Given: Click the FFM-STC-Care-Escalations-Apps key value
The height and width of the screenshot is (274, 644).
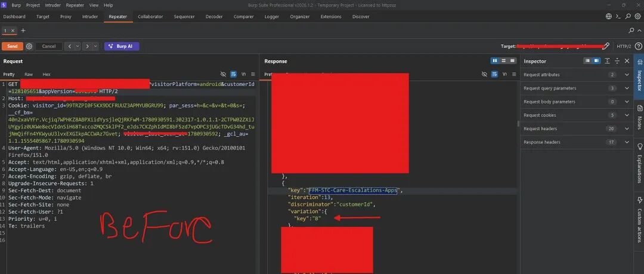Looking at the screenshot, I should click(353, 190).
